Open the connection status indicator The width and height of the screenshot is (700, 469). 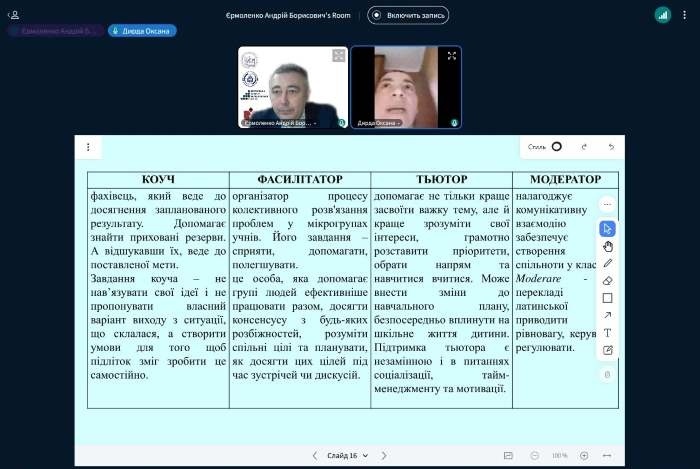(x=663, y=15)
